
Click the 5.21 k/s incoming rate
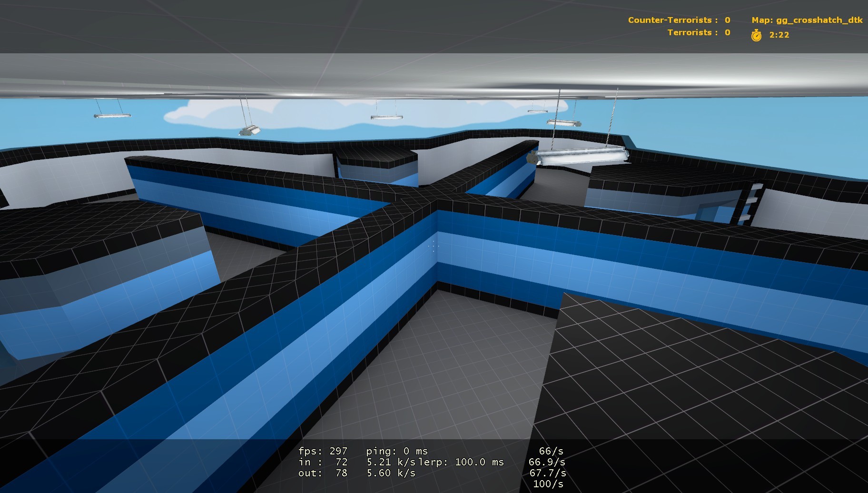[x=391, y=462]
